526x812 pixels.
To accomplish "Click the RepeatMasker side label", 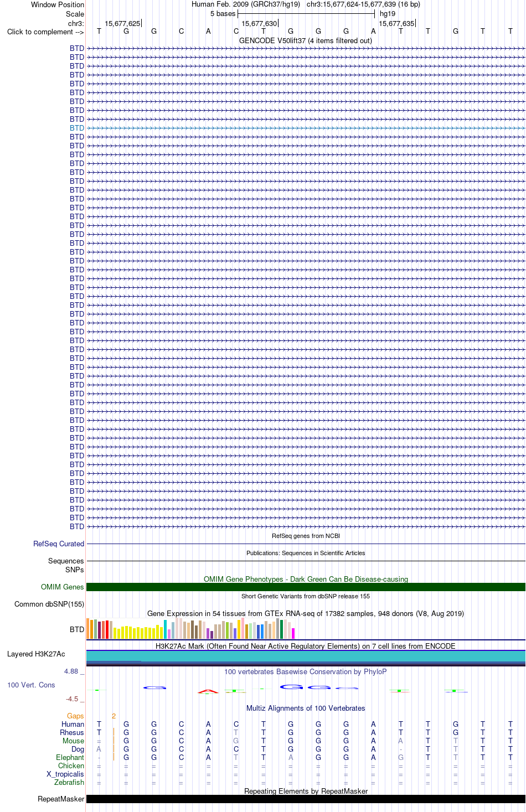I will click(61, 799).
